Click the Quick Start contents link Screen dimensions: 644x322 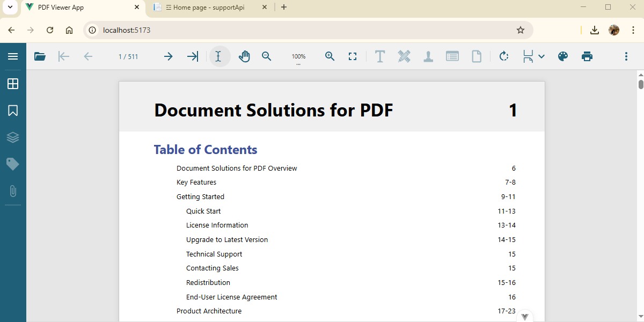(x=203, y=211)
